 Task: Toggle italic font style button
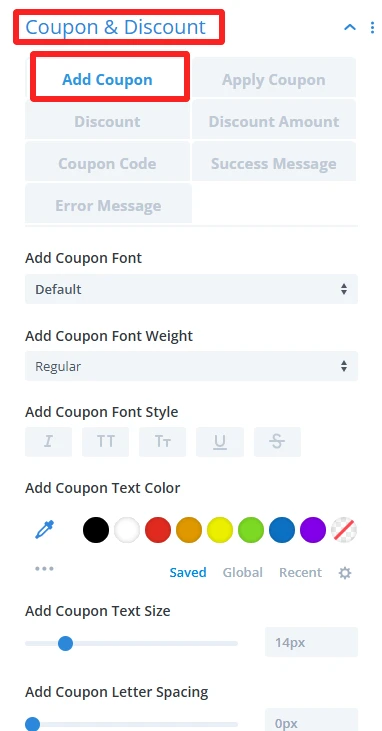(x=48, y=441)
